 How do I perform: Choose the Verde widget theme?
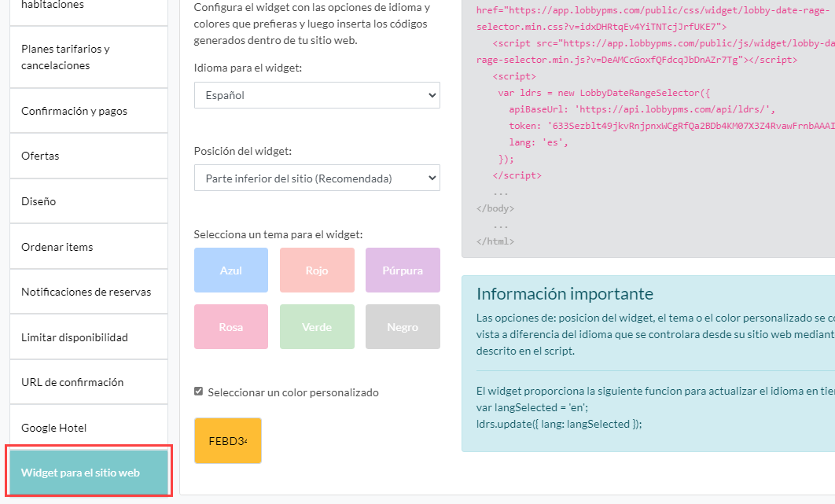[317, 326]
